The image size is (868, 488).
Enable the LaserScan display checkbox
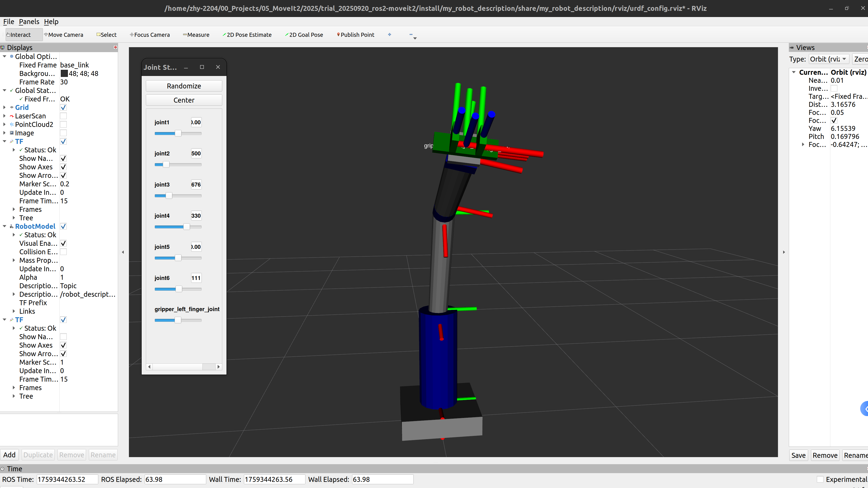(63, 116)
